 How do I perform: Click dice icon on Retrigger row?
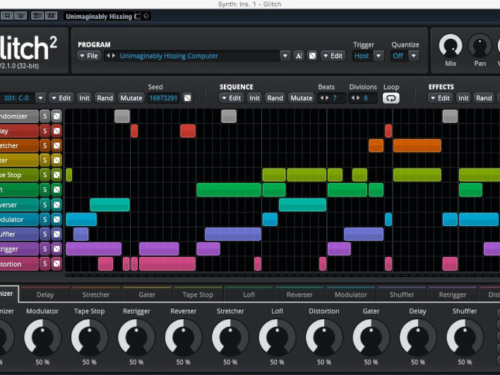coord(57,249)
